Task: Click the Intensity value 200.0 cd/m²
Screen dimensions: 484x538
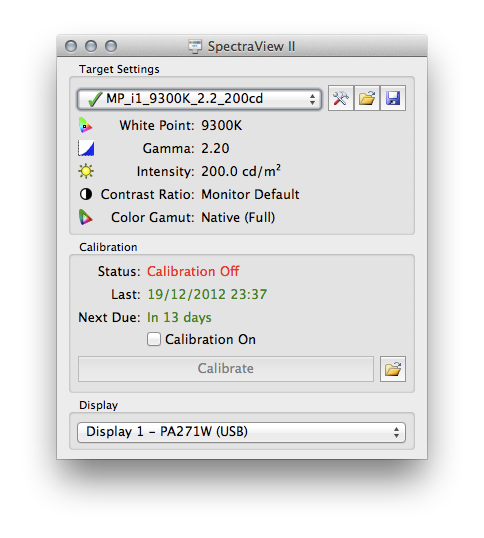Action: (241, 171)
